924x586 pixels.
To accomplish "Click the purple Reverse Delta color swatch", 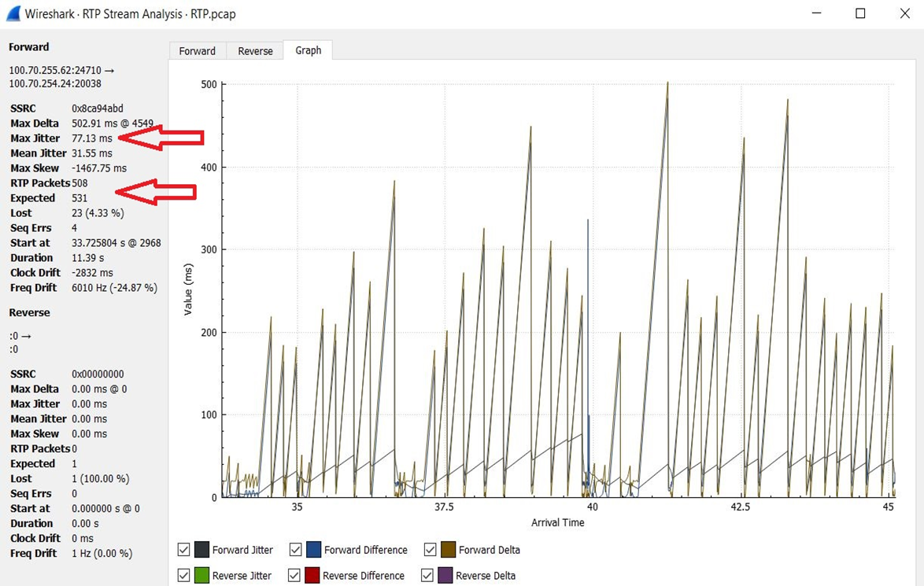I will click(x=445, y=576).
